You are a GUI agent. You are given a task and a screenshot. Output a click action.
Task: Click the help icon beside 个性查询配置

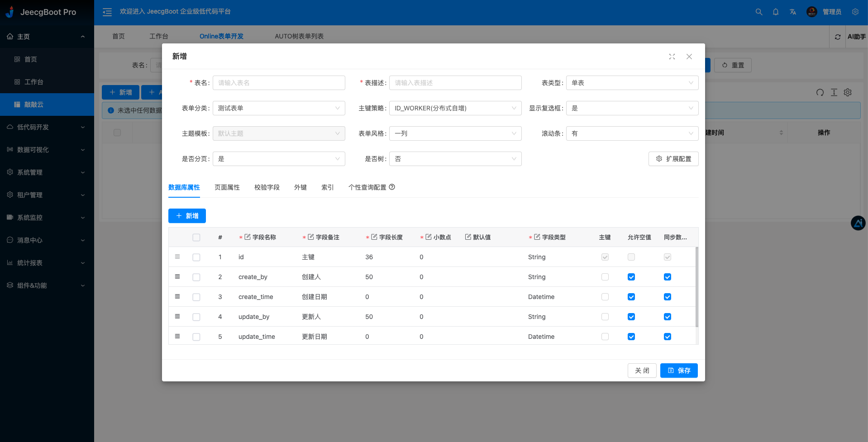pyautogui.click(x=392, y=187)
